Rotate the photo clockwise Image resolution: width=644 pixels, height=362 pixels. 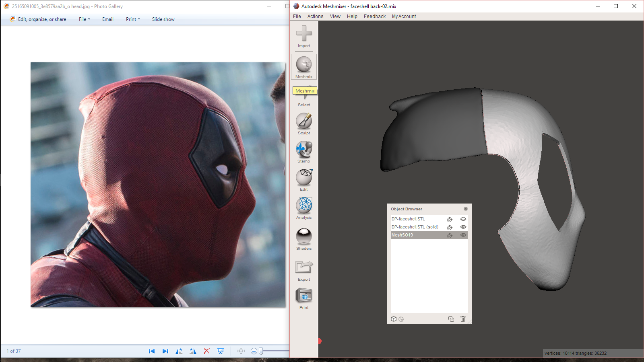click(x=193, y=351)
